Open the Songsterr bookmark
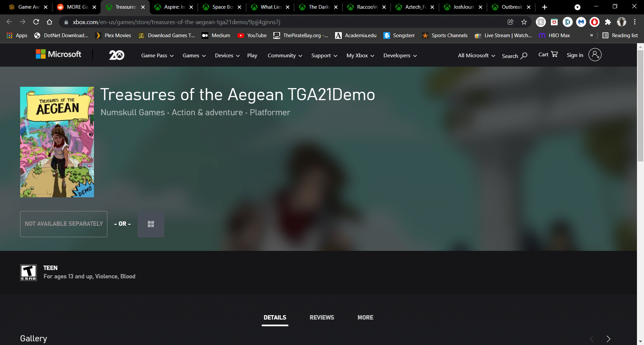The image size is (644, 345). (399, 36)
